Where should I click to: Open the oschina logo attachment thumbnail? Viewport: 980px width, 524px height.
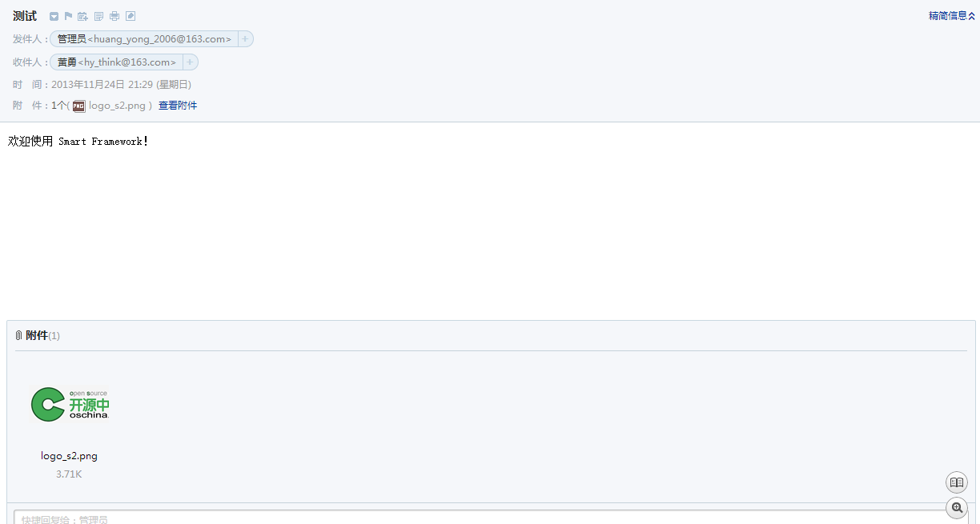70,405
